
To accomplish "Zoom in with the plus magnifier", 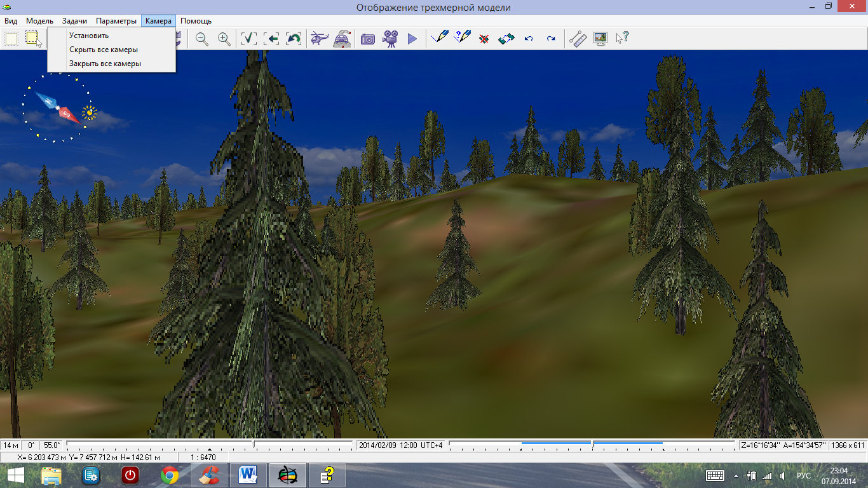I will click(x=224, y=38).
